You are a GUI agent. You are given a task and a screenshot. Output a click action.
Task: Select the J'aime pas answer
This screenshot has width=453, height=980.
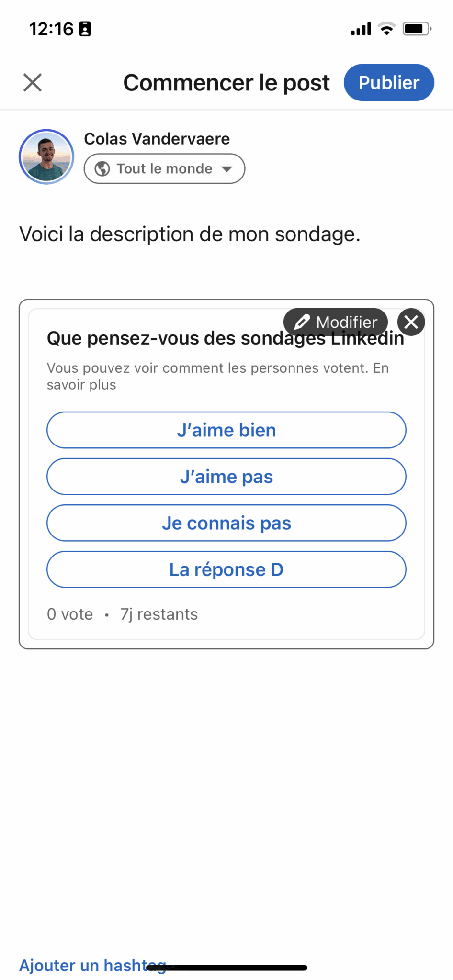click(x=226, y=476)
